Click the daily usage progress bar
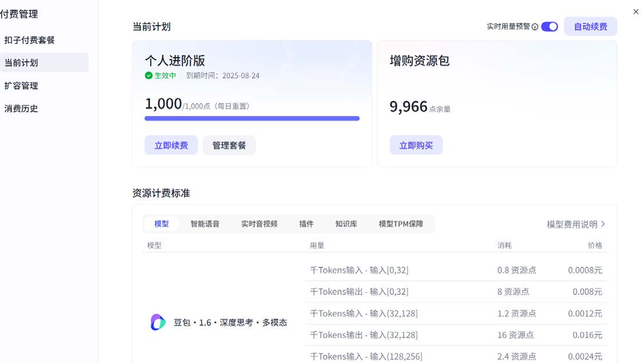644x363 pixels. (252, 118)
